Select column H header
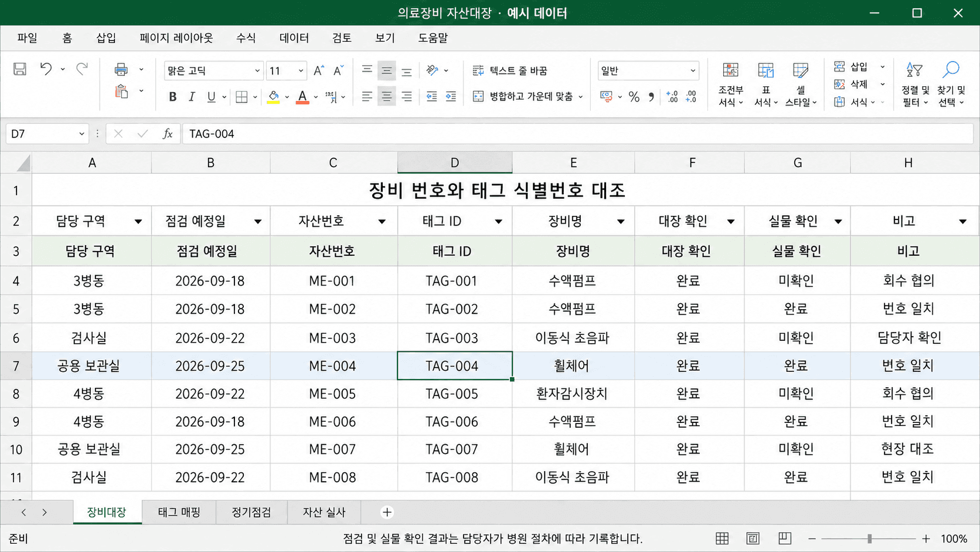The width and height of the screenshot is (980, 552). [x=908, y=163]
